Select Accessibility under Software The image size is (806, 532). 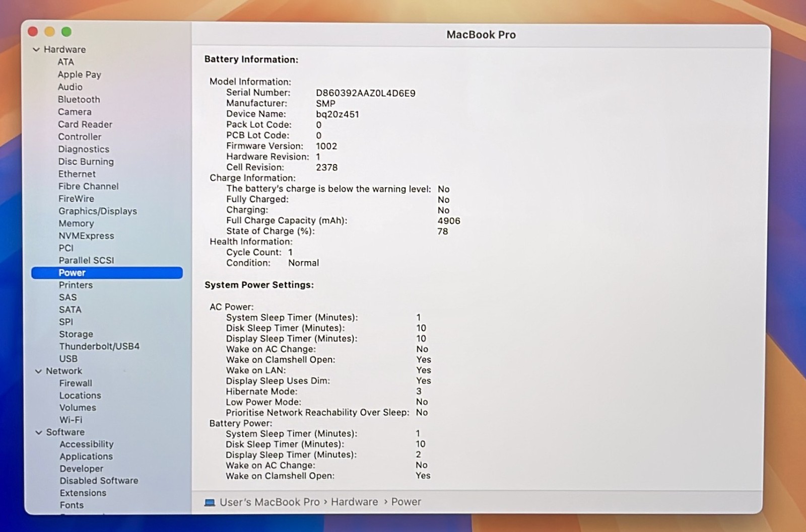click(87, 444)
